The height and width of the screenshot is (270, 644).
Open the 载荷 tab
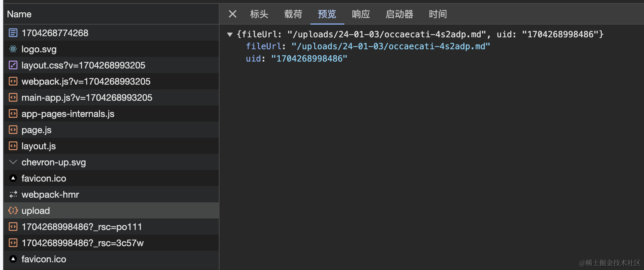coord(293,14)
